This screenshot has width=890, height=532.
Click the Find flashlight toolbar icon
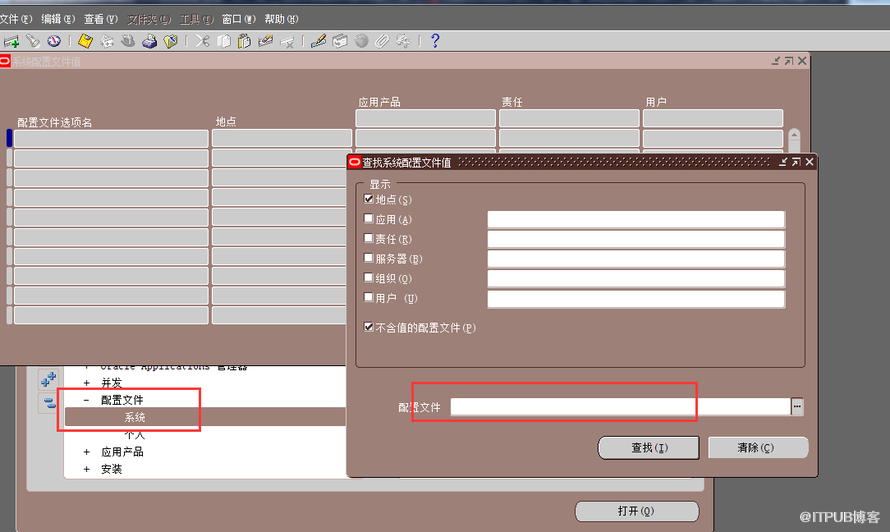click(x=33, y=41)
